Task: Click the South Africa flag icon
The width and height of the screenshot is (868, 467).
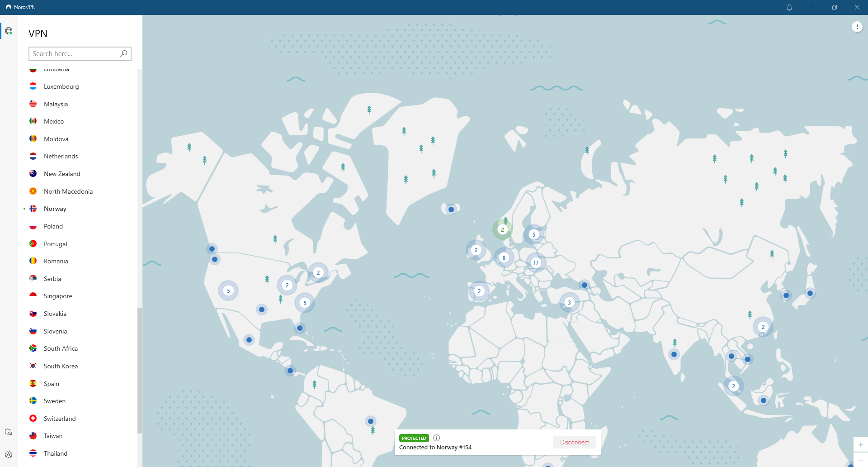Action: click(33, 348)
